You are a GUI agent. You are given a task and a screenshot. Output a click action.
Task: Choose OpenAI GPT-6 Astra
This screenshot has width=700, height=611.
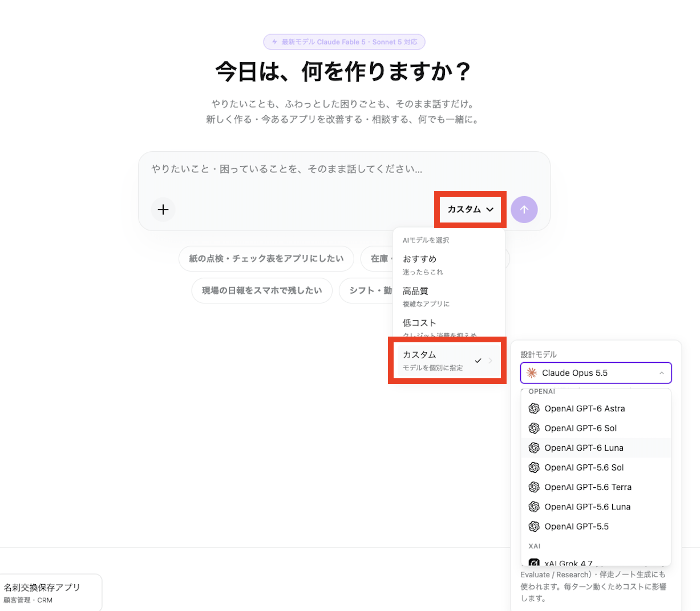[x=596, y=408]
